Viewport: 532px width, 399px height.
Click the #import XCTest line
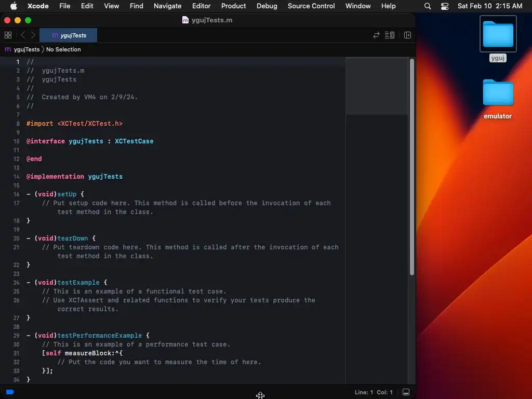pyautogui.click(x=74, y=124)
